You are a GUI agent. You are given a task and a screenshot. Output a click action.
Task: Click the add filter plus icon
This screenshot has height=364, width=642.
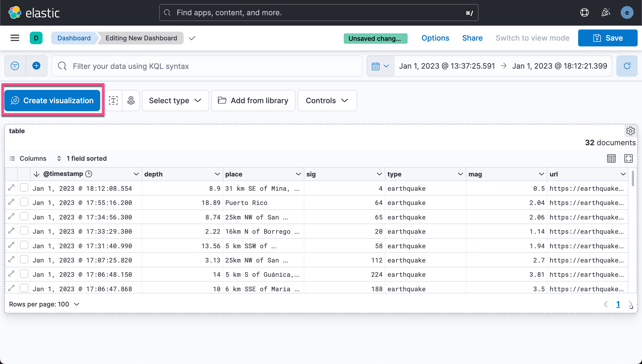click(x=37, y=66)
